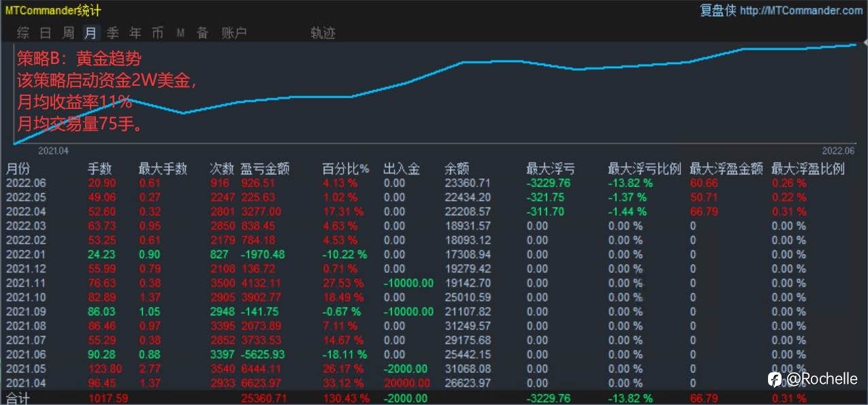Open the 日 daily statistics tab
Image resolution: width=868 pixels, height=405 pixels.
pos(46,33)
